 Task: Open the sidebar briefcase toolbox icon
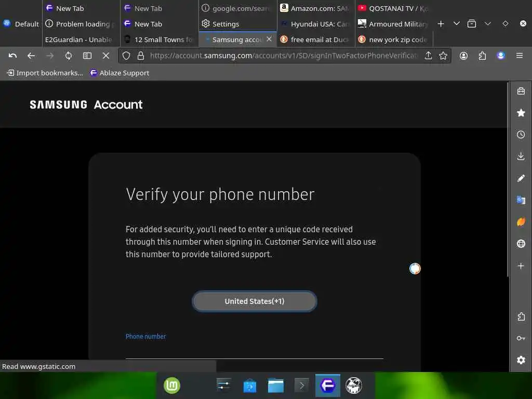[521, 91]
